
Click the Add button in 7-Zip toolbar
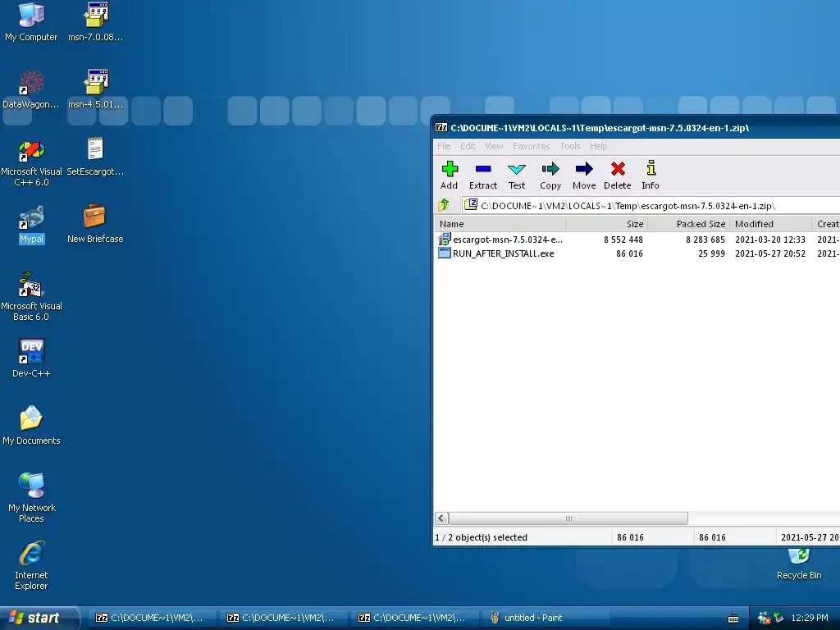(x=449, y=176)
